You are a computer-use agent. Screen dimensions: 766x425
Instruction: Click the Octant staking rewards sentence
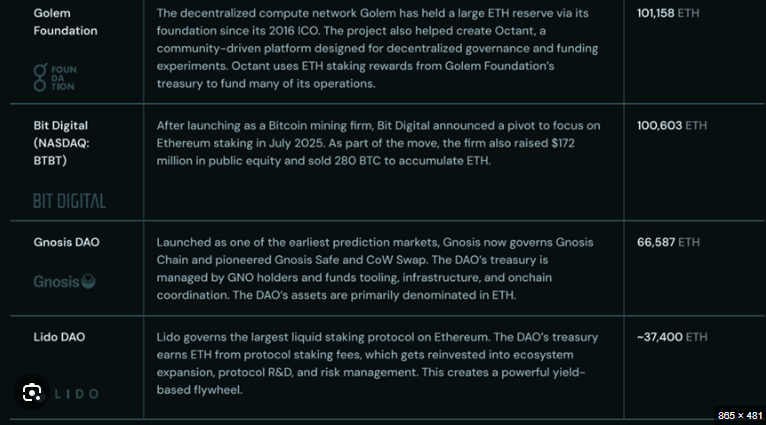(x=356, y=75)
